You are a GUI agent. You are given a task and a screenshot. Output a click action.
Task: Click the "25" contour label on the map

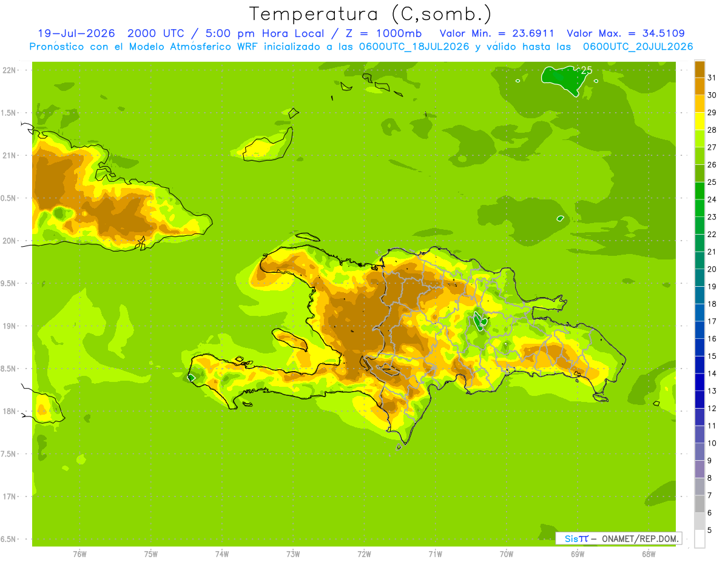click(x=586, y=70)
